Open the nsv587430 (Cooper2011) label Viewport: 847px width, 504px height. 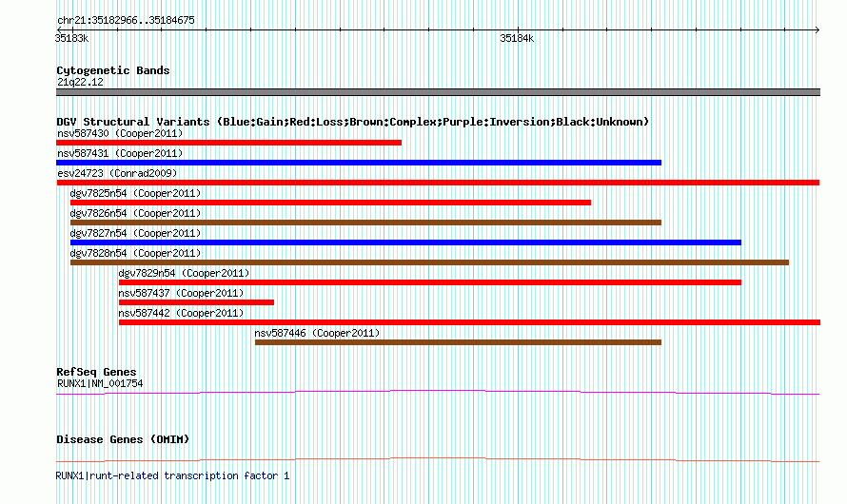tap(120, 133)
